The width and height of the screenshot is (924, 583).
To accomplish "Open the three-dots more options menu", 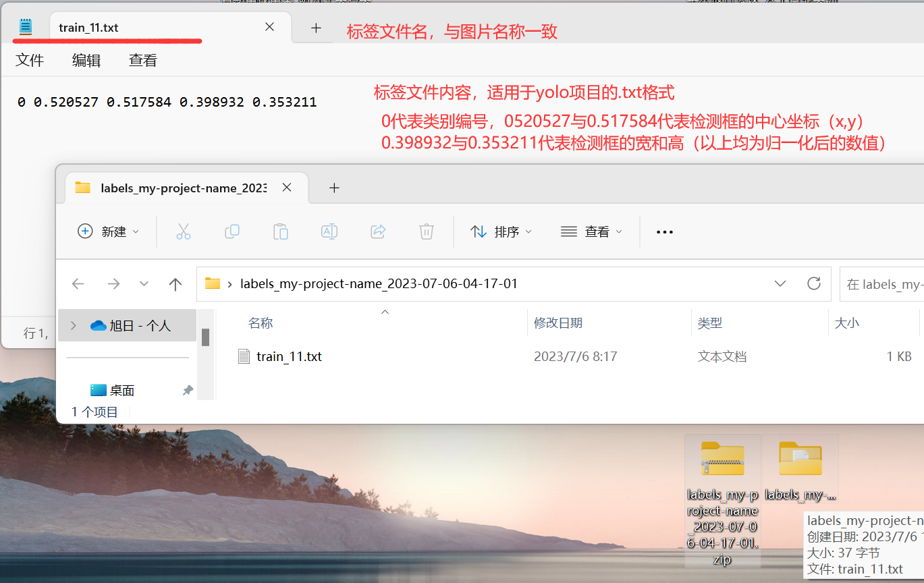I will pos(665,231).
